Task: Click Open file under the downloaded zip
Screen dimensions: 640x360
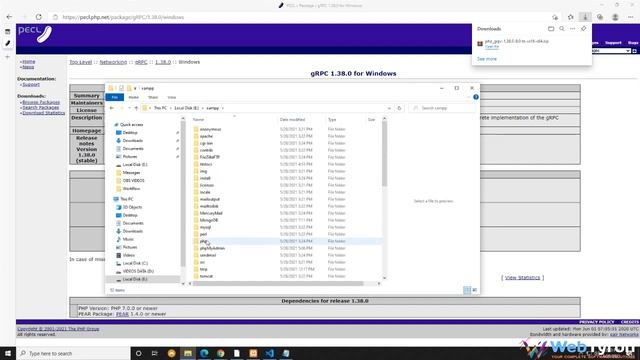Action: [492, 47]
